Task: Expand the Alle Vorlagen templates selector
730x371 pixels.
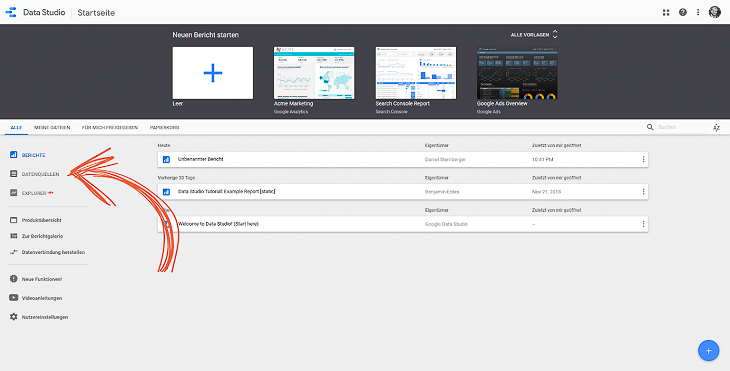Action: tap(534, 35)
